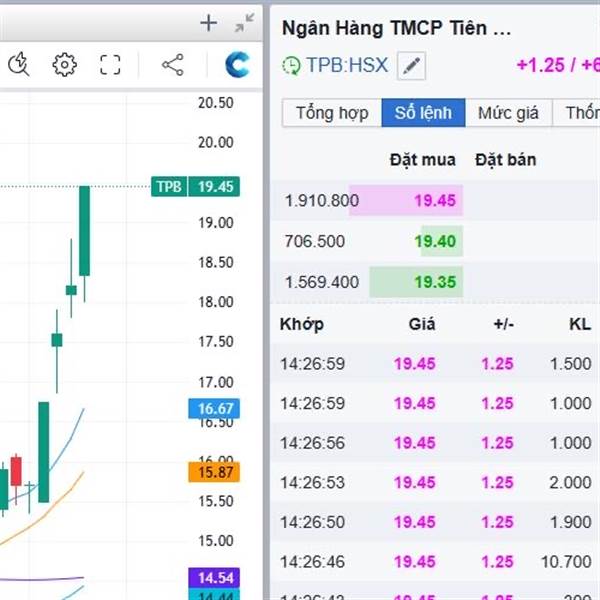Open the Mức giá tab
This screenshot has width=600, height=600.
coord(508,113)
